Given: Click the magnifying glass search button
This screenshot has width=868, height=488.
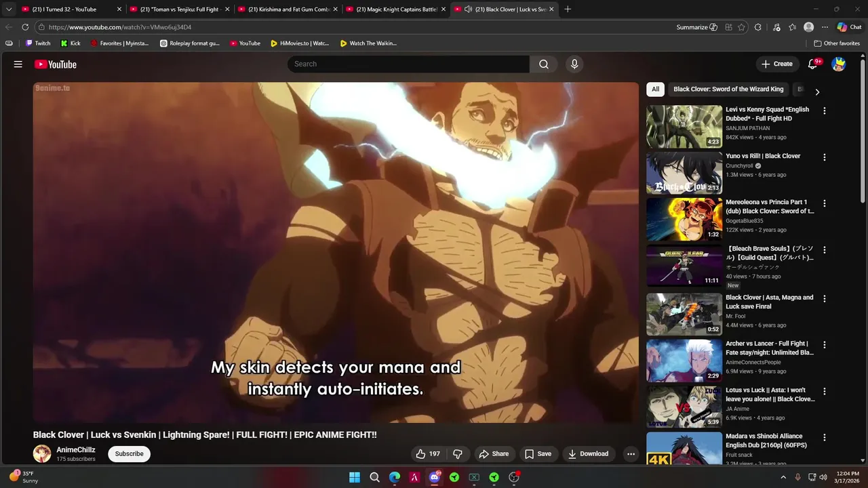Looking at the screenshot, I should [x=544, y=64].
